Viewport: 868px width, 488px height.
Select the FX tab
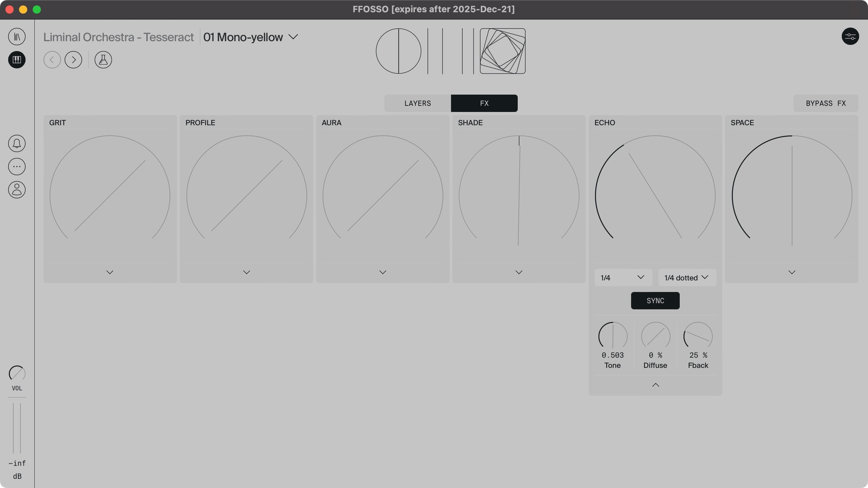(484, 103)
